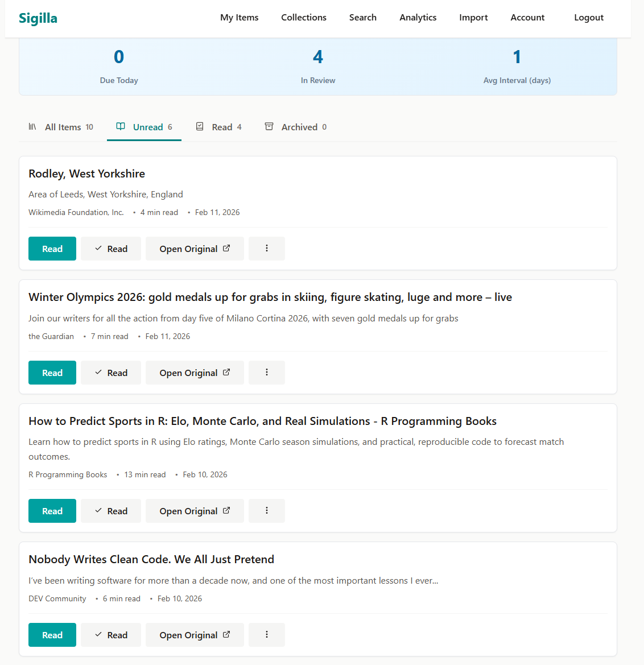Click the external-link icon for the R Programming article
This screenshot has height=665, width=644.
(227, 511)
